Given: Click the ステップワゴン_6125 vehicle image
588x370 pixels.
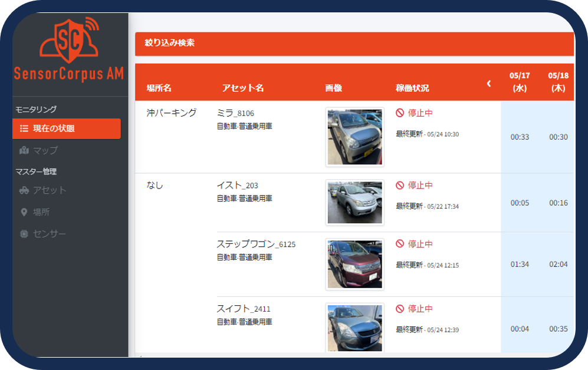Looking at the screenshot, I should click(x=354, y=264).
